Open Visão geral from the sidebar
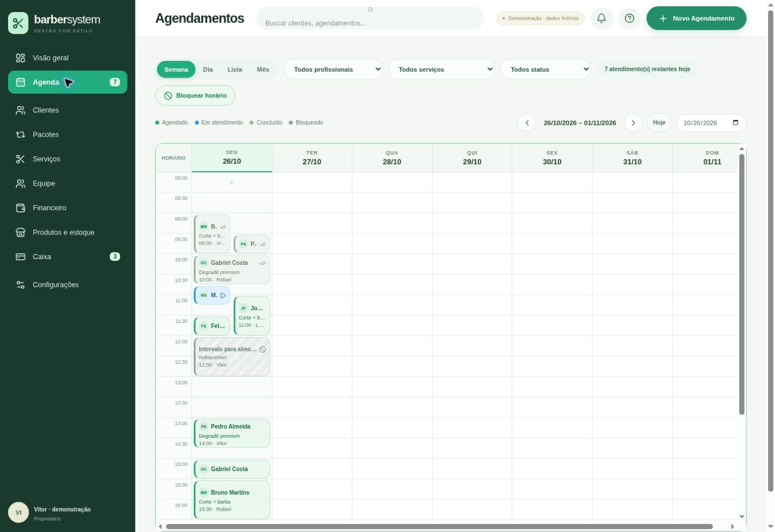Viewport: 775px width, 532px height. 67,58
